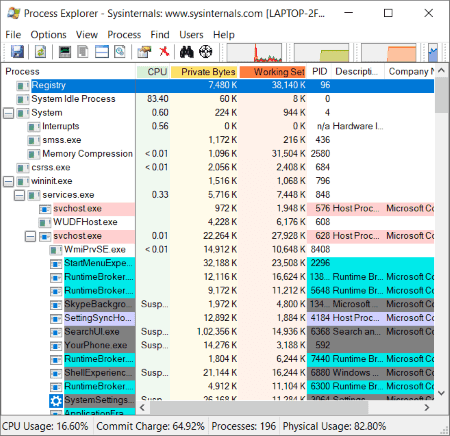Screen dimensions: 450x436
Task: Select the WmiPrvSE.exe process
Action: pos(218,249)
